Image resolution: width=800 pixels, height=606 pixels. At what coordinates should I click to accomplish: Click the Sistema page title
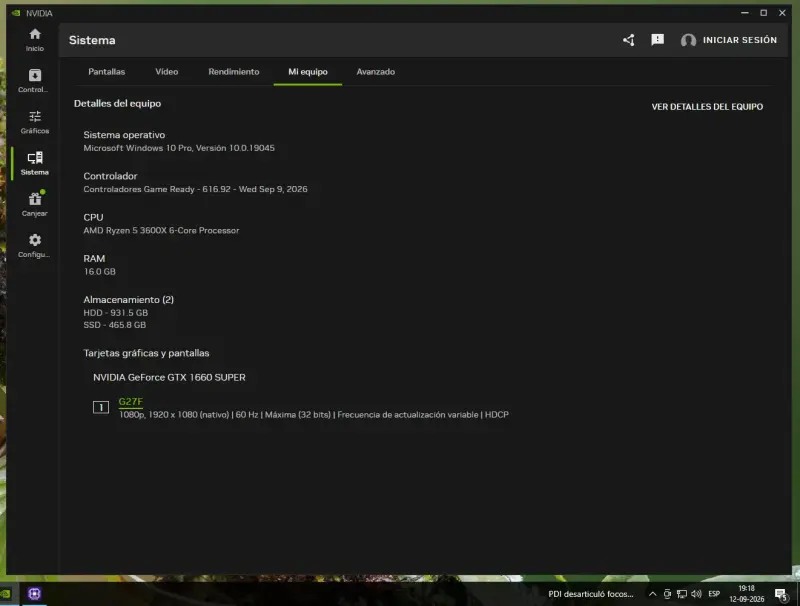(92, 40)
